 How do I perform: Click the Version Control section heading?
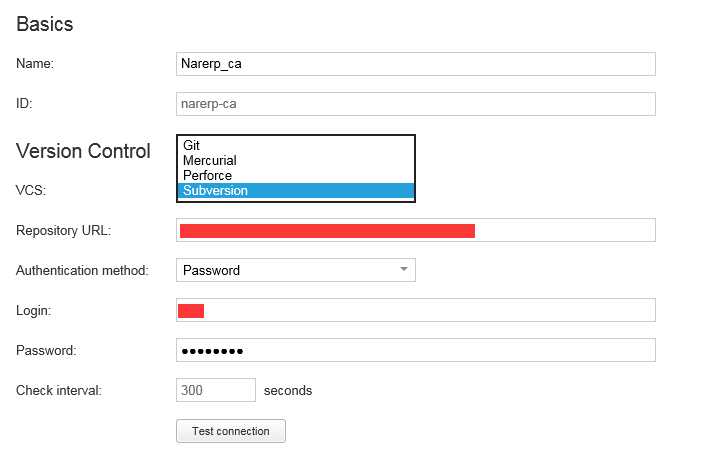[83, 151]
